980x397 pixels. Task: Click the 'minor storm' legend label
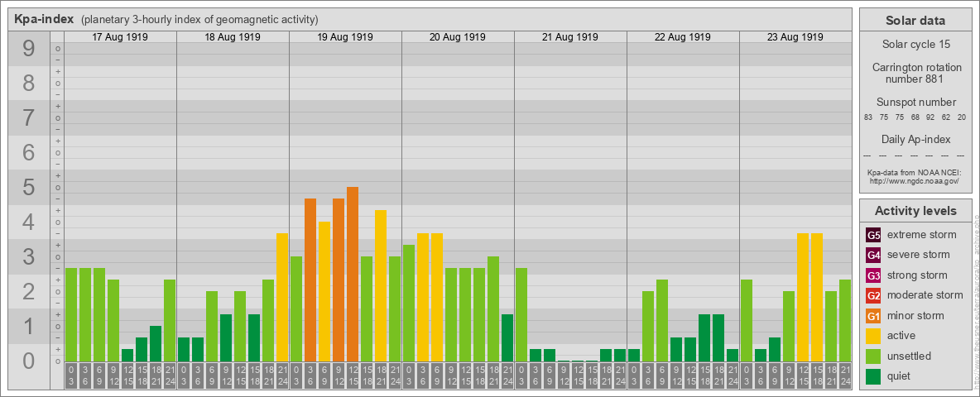tap(916, 316)
